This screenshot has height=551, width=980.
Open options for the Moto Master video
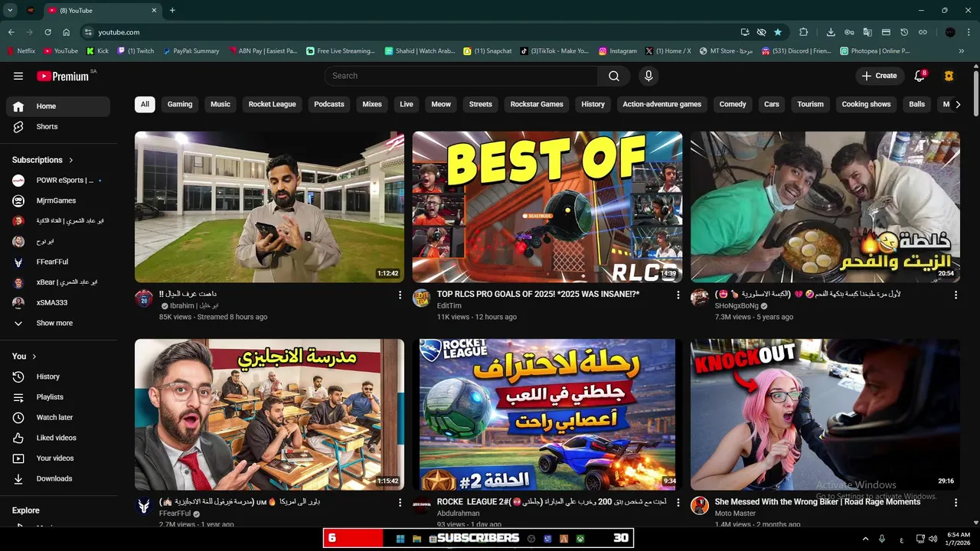pyautogui.click(x=955, y=503)
